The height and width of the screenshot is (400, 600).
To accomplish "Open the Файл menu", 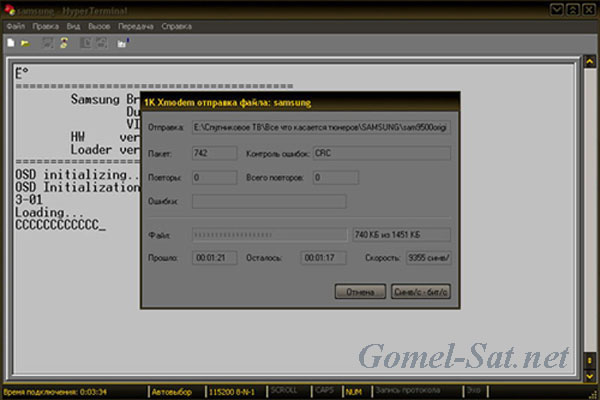I will (16, 26).
